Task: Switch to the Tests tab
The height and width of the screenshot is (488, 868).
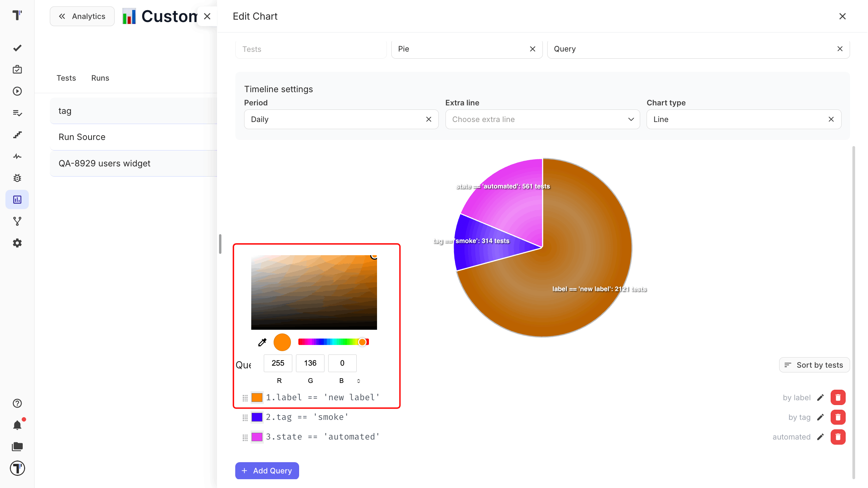Action: tap(66, 78)
